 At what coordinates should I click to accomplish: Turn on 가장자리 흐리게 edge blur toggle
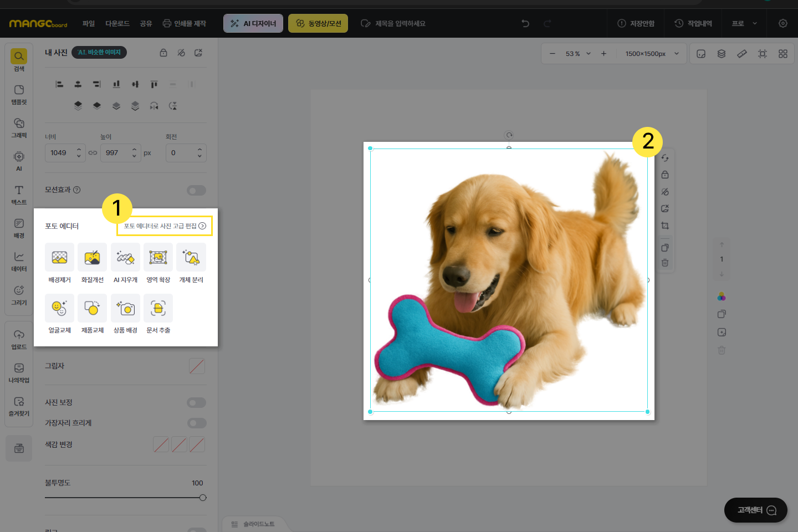point(196,423)
